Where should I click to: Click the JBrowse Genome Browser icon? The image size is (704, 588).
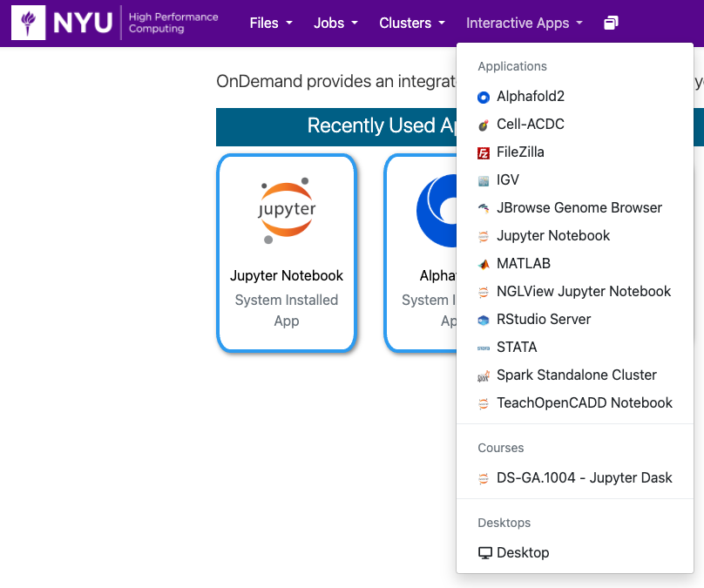[x=484, y=208]
